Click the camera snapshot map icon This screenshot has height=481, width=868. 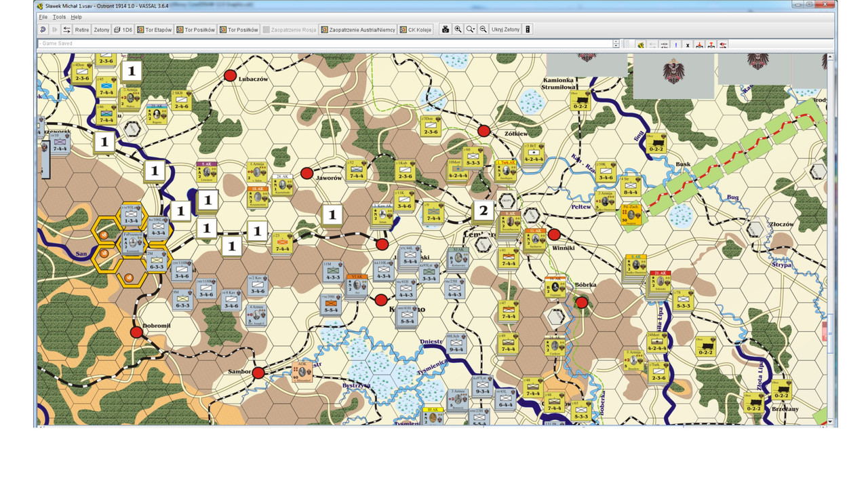pos(446,30)
